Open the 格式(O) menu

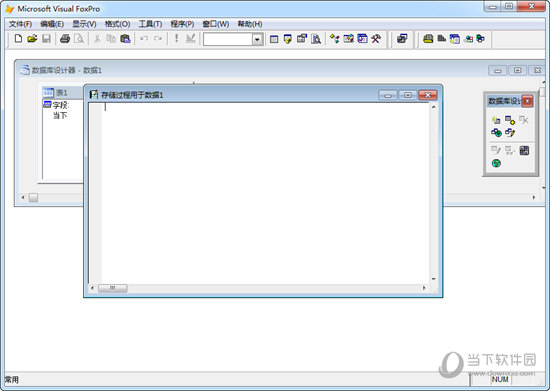point(118,24)
